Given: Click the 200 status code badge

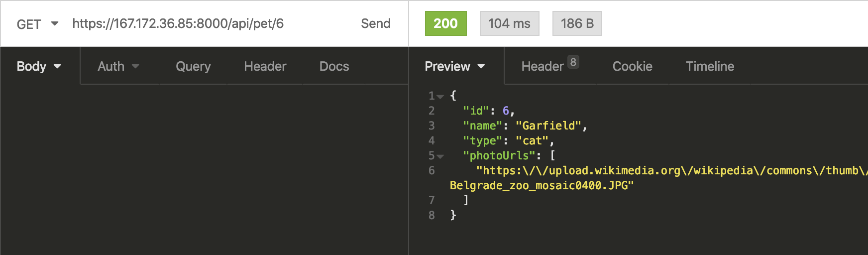Looking at the screenshot, I should 445,23.
